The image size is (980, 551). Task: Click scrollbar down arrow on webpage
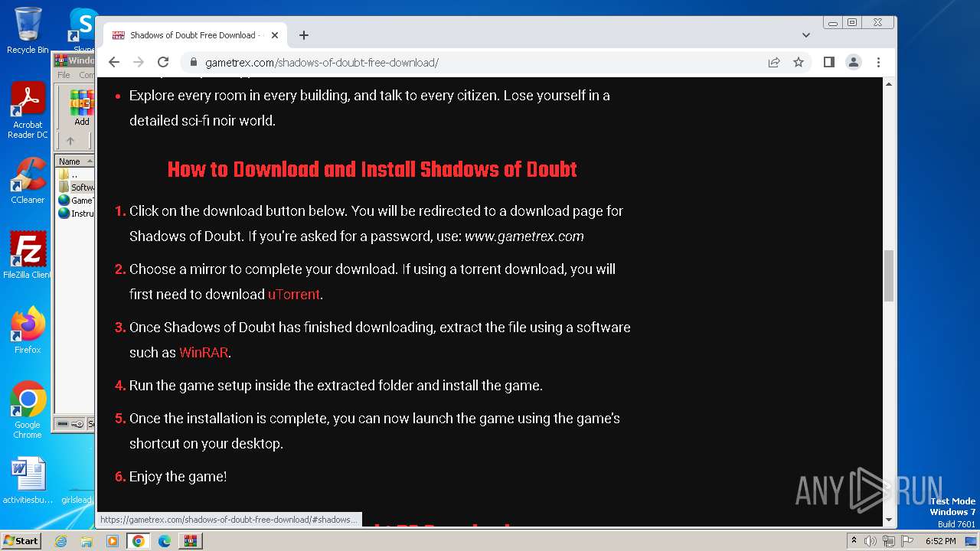[x=889, y=520]
